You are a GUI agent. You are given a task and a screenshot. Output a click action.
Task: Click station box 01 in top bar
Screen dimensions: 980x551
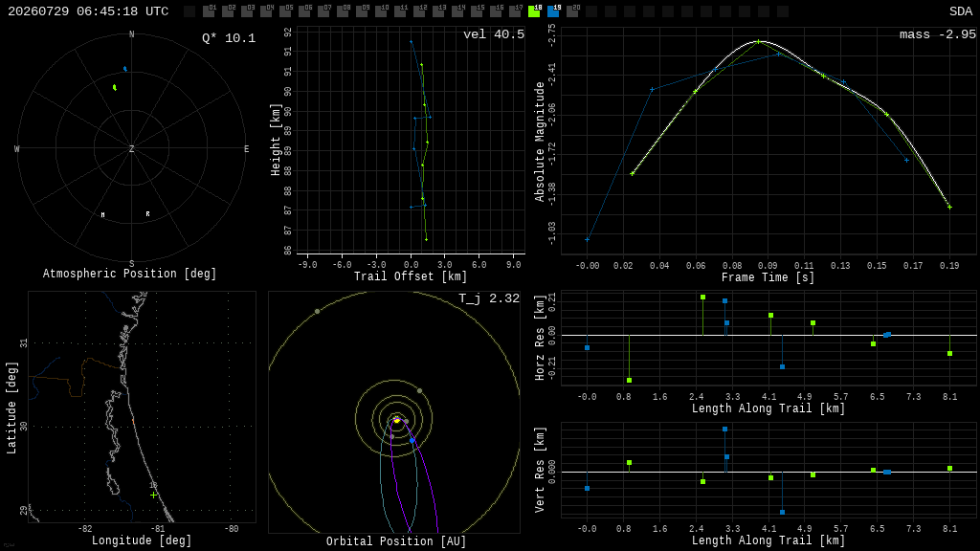coord(208,11)
